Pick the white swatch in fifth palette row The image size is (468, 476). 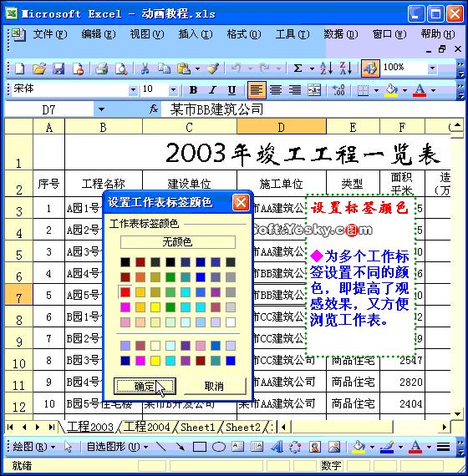tap(231, 322)
